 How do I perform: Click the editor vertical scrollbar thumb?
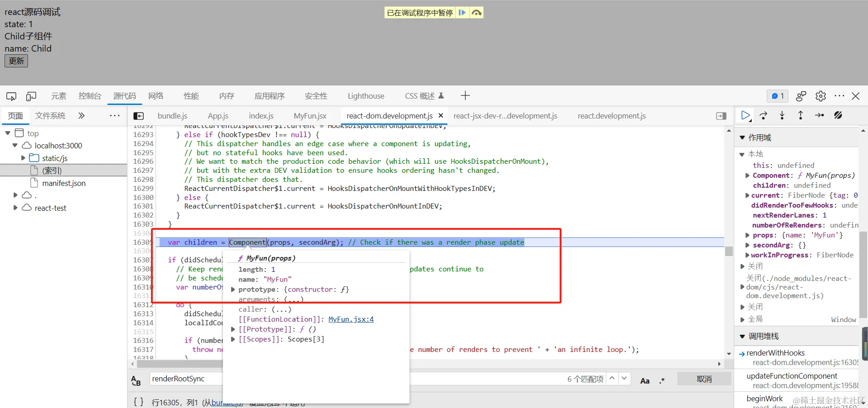tap(729, 251)
